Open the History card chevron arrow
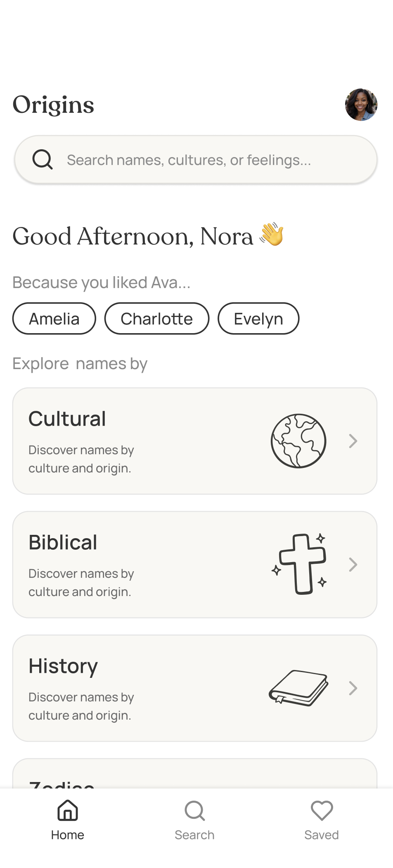 pos(353,688)
